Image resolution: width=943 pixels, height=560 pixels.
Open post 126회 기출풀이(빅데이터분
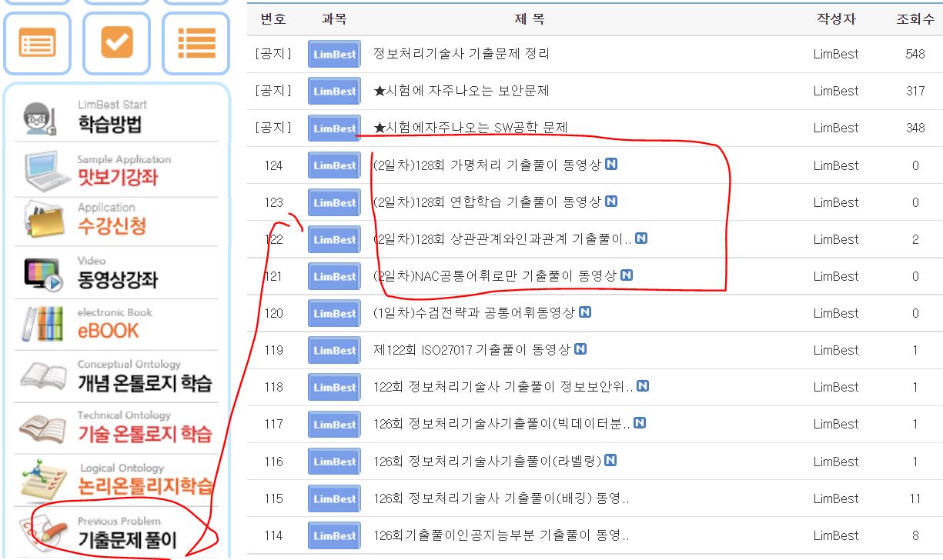tap(501, 424)
